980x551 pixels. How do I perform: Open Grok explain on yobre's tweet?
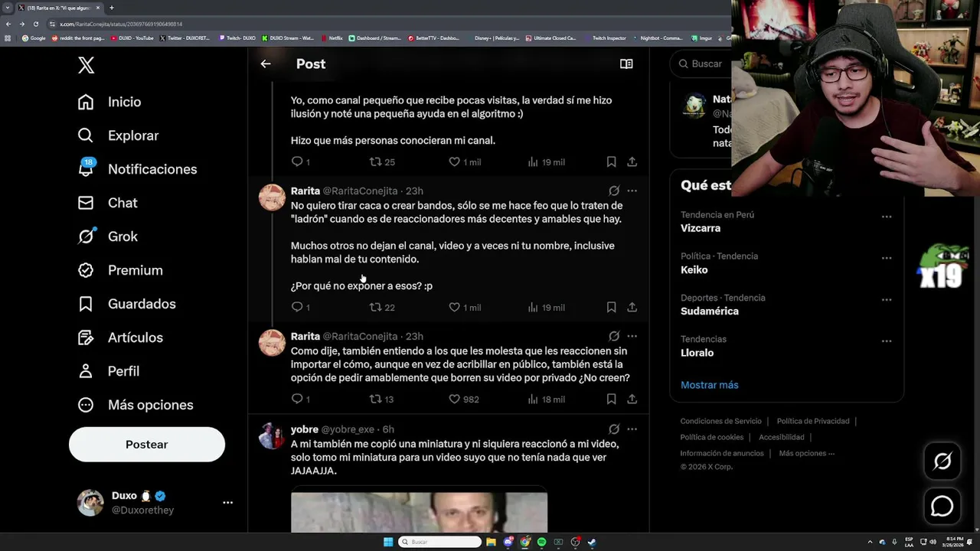pyautogui.click(x=614, y=429)
